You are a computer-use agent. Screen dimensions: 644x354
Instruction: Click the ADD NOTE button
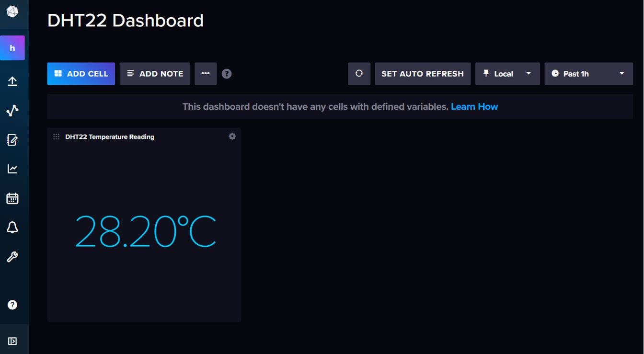[x=155, y=74]
